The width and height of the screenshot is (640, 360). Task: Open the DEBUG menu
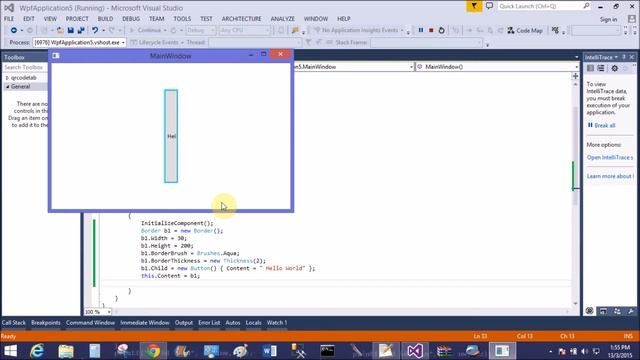coord(131,19)
